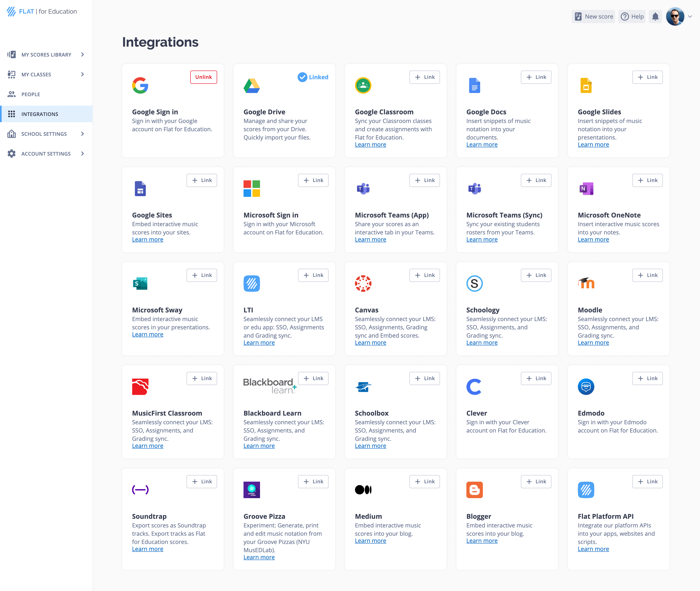Open Learn more under Blackboard Learn
Image resolution: width=700 pixels, height=591 pixels.
pos(259,446)
